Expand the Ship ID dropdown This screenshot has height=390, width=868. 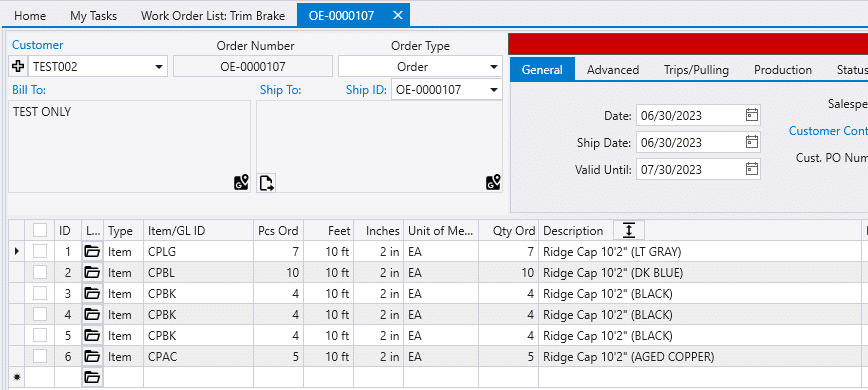pyautogui.click(x=494, y=90)
